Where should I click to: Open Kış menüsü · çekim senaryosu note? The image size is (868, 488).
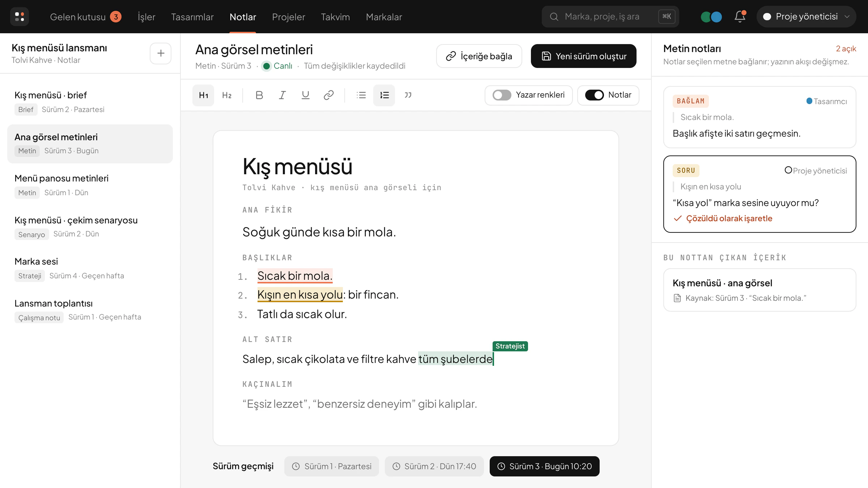pyautogui.click(x=90, y=227)
